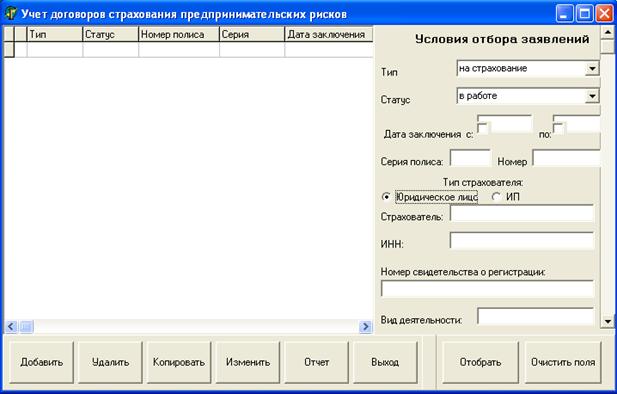Viewport: 617px width, 394px height.
Task: Select the 'ИП' radio button
Action: click(x=496, y=196)
